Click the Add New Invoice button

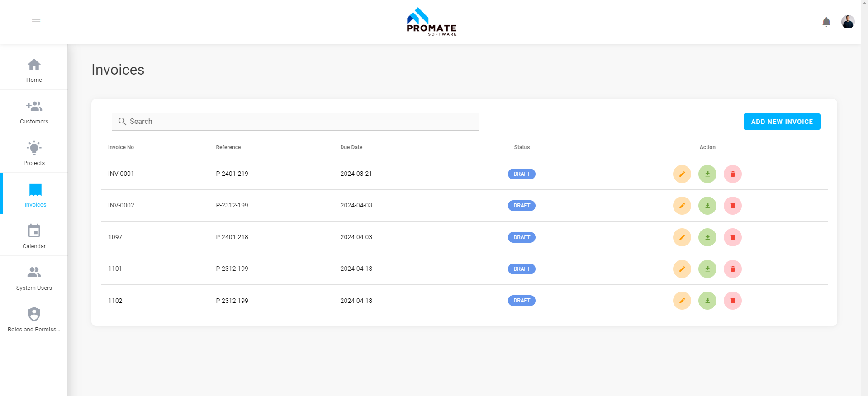(x=782, y=122)
